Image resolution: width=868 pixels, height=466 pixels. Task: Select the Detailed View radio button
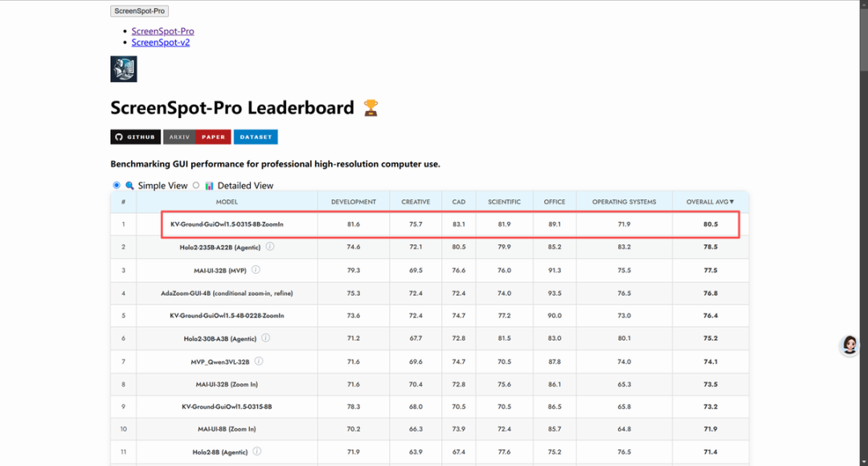point(196,186)
